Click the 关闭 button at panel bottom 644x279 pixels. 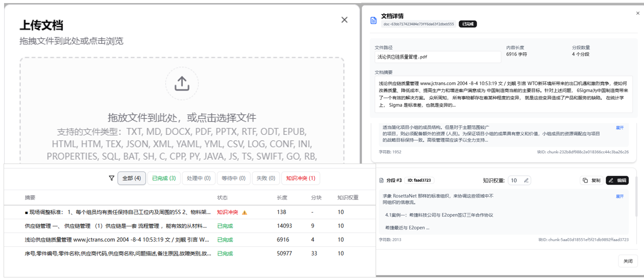(628, 261)
